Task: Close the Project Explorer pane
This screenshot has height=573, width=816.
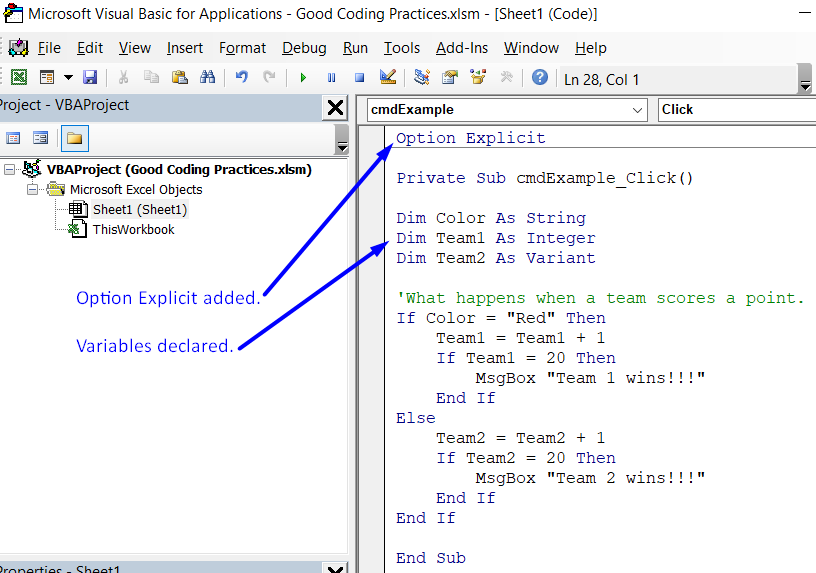Action: click(335, 108)
